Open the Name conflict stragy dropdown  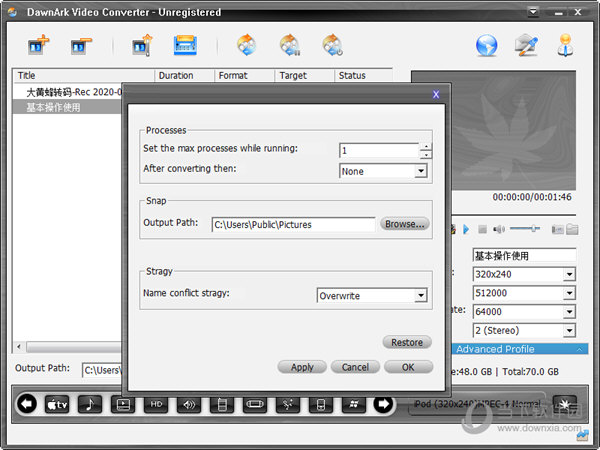pyautogui.click(x=421, y=295)
